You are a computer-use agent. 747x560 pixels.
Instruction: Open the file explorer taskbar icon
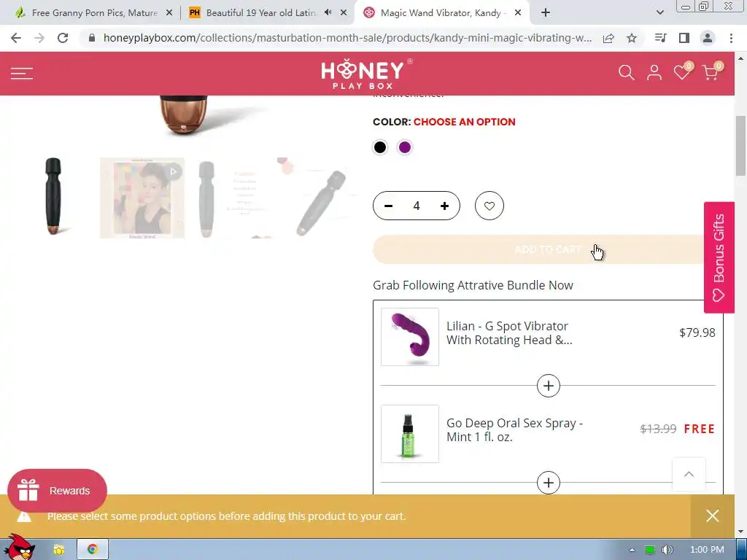pos(58,550)
